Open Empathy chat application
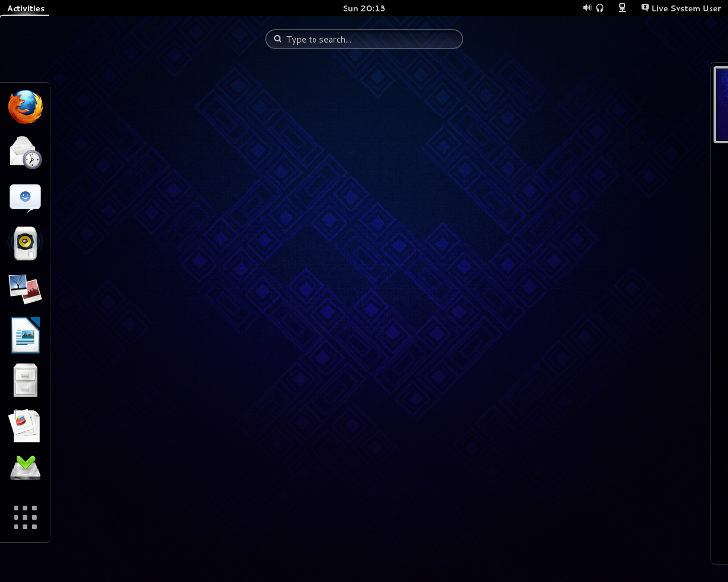 (x=25, y=198)
